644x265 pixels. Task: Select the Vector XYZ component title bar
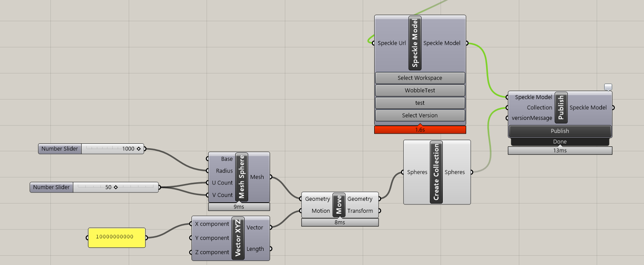point(238,238)
